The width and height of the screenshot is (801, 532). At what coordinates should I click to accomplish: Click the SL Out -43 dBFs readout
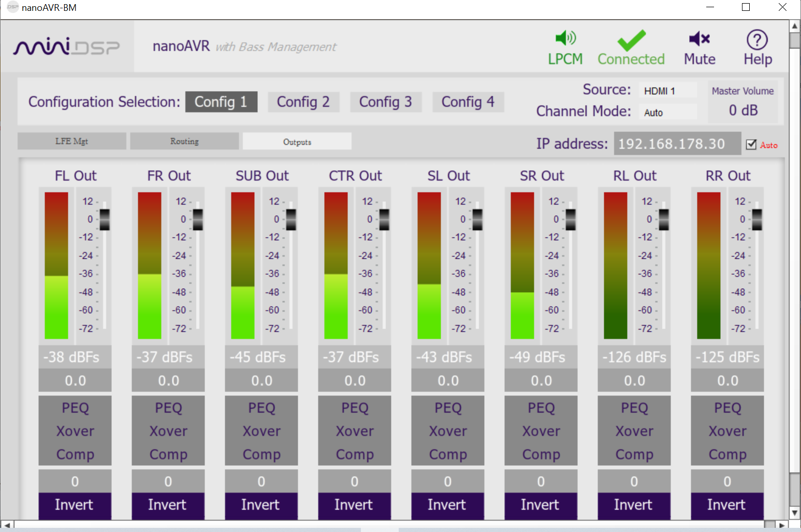pyautogui.click(x=448, y=357)
